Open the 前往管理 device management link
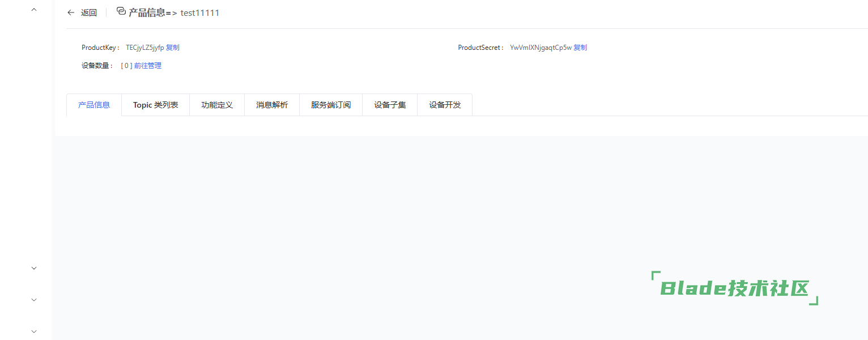This screenshot has width=868, height=340. tap(148, 66)
